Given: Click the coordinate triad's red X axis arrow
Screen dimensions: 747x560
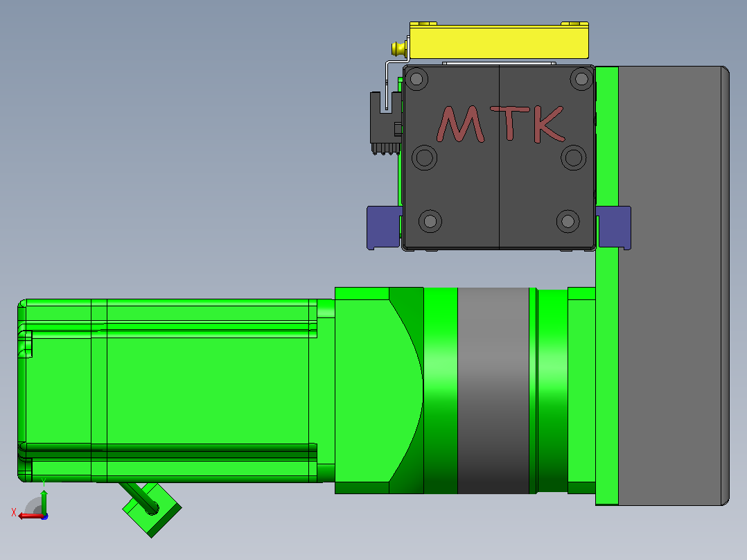Looking at the screenshot, I should [x=30, y=516].
